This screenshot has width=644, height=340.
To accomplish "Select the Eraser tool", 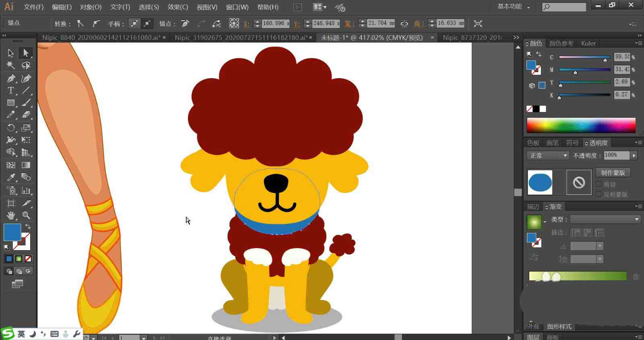I will 26,115.
